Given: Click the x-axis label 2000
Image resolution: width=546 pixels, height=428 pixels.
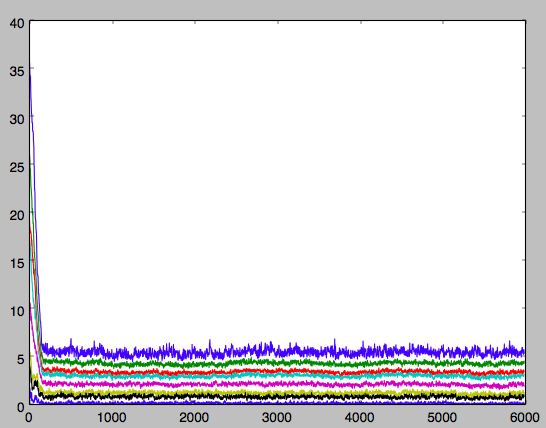Looking at the screenshot, I should (x=194, y=417).
